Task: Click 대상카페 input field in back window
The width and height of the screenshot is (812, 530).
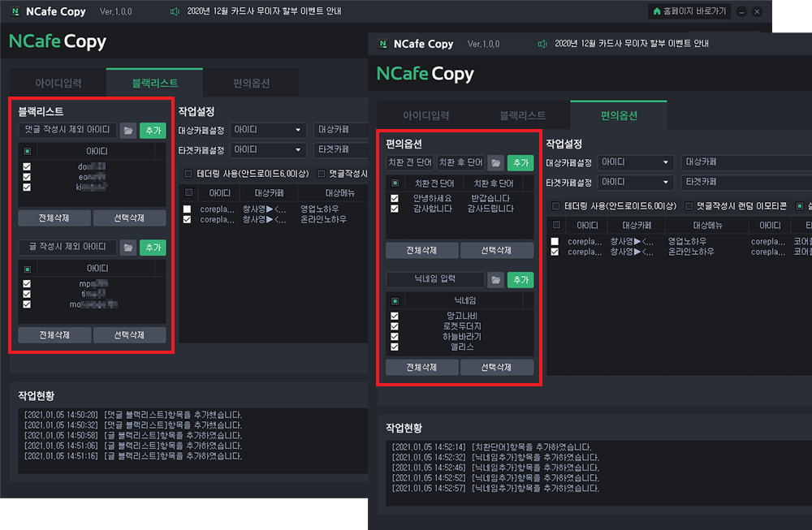Action: pyautogui.click(x=340, y=130)
